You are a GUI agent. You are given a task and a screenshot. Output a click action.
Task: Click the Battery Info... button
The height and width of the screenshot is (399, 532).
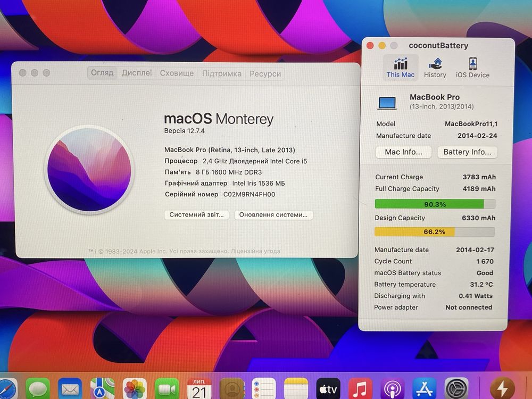[x=467, y=152]
